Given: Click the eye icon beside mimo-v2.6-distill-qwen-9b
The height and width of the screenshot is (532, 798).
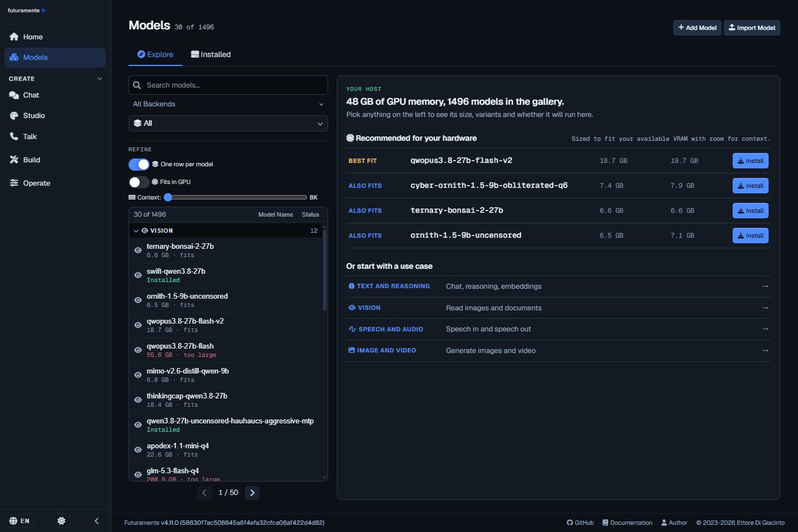Looking at the screenshot, I should pos(138,375).
